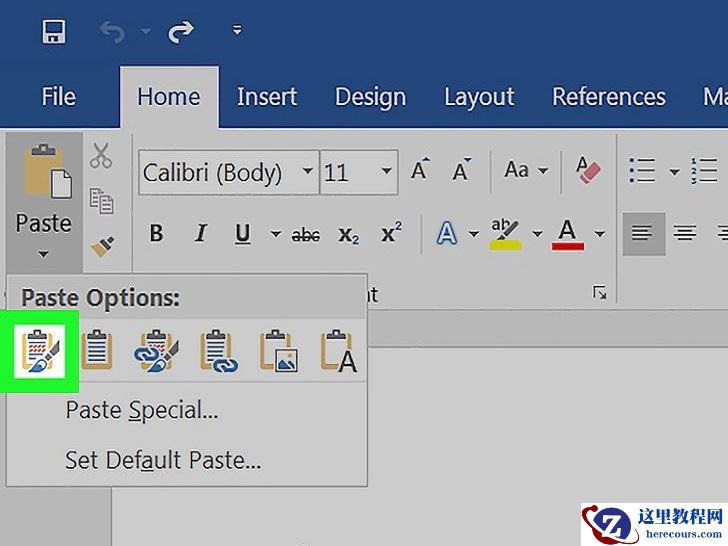Click Keep Source Formatting paste option
Screen dimensions: 728x546
click(40, 352)
